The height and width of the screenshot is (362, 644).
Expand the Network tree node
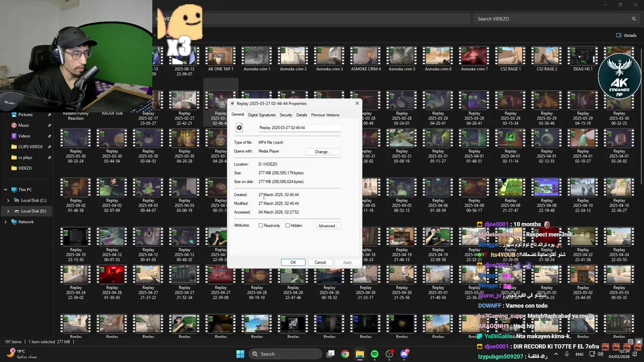6,222
